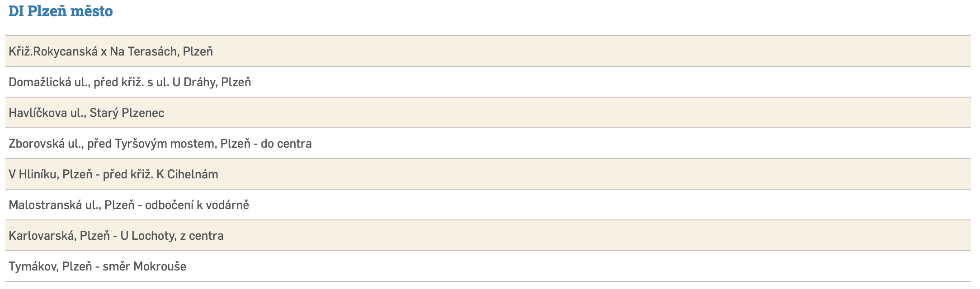
Task: Click the text 'U Dráhy, Plzeň'
Action: tap(212, 82)
